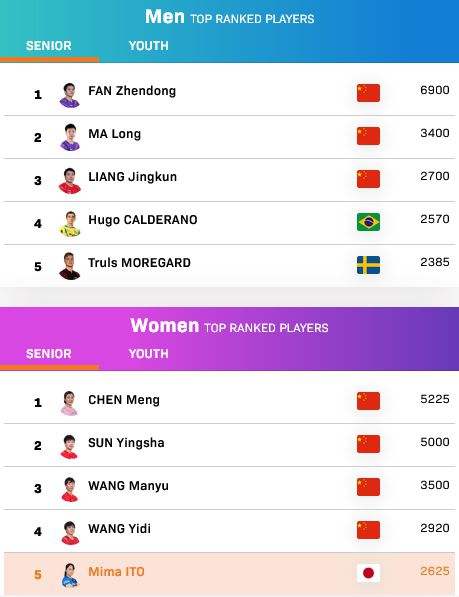Click MA Long's player avatar
Screen dimensions: 459x597
pyautogui.click(x=70, y=138)
